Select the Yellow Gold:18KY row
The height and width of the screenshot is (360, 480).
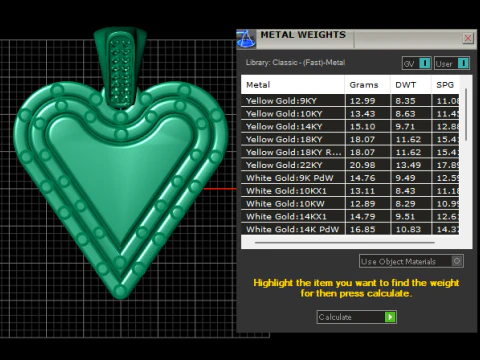(x=350, y=139)
